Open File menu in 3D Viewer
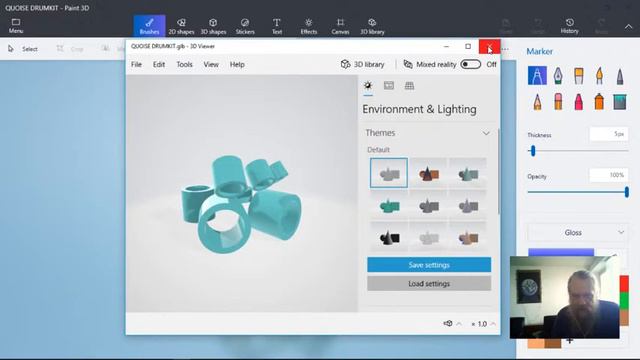640x360 pixels. coord(136,64)
